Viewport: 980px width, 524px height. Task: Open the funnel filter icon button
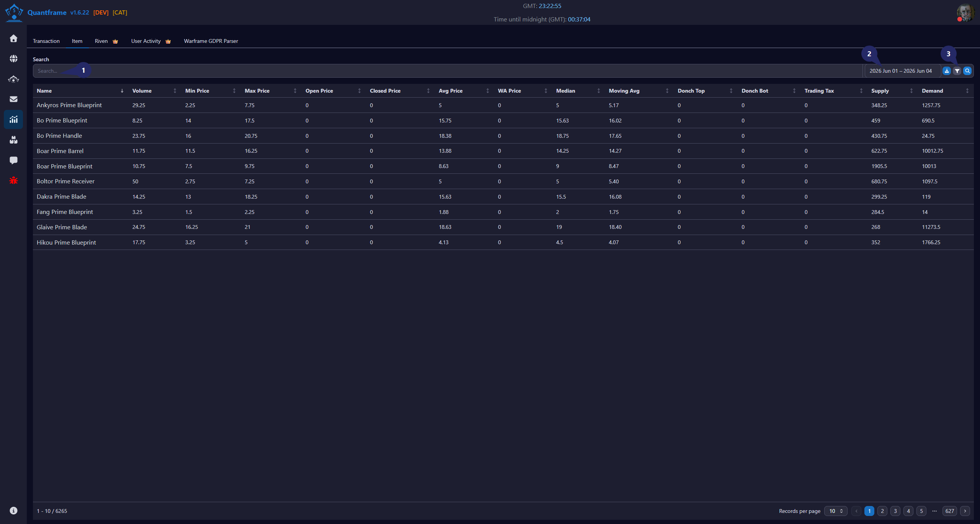[957, 71]
